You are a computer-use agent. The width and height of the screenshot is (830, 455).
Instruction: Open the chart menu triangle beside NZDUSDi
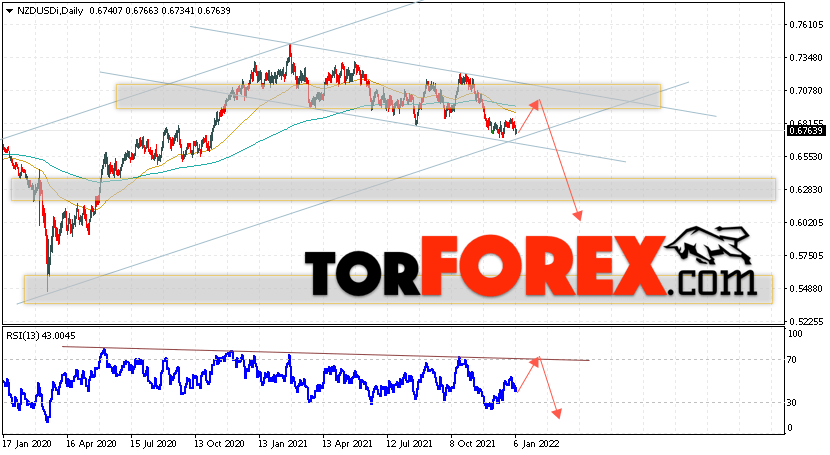[x=9, y=11]
